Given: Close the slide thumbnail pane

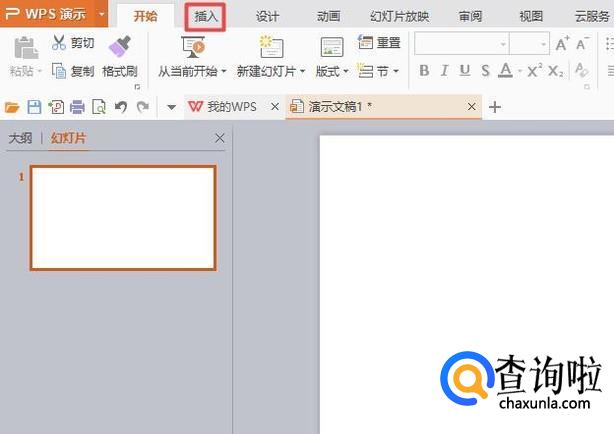Looking at the screenshot, I should tap(220, 138).
